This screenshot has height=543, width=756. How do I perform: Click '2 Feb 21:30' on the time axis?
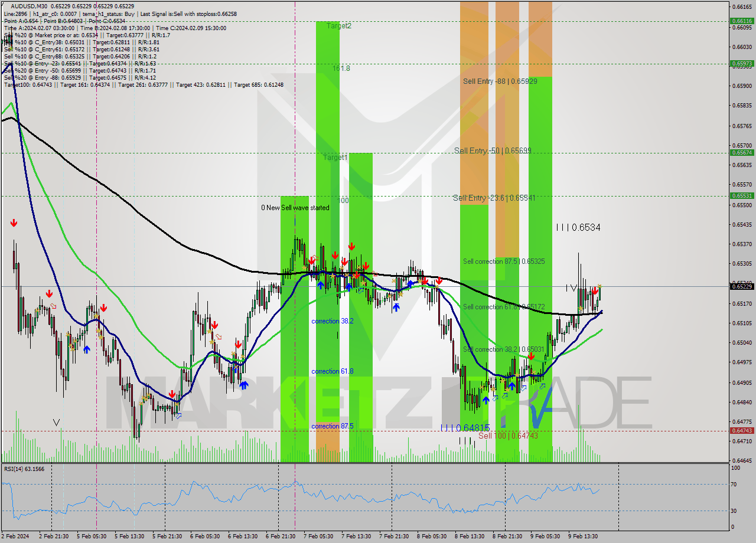[53, 536]
